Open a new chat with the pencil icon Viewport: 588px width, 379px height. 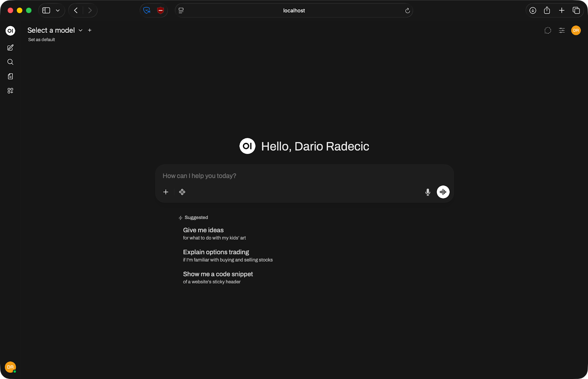pos(10,47)
